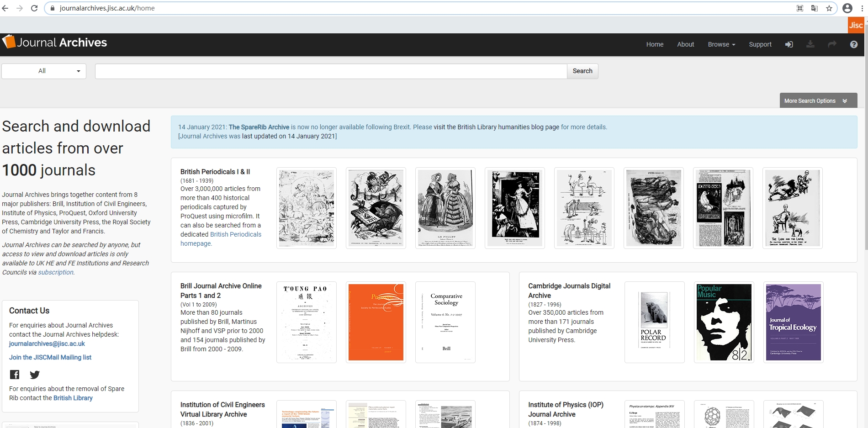Click the share arrow icon in the navbar
Viewport: 868px width, 428px height.
pyautogui.click(x=832, y=44)
